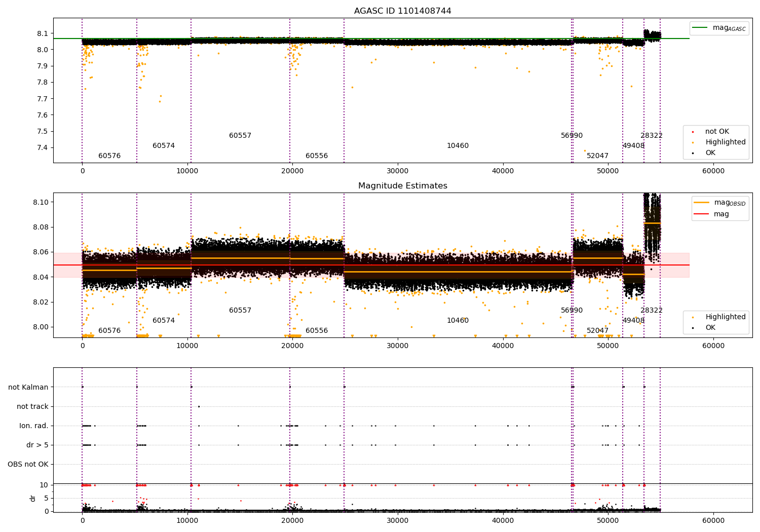Click obsid label 60557 in Magnitude Estimates plot
Image resolution: width=760 pixels, height=532 pixels.
click(x=240, y=311)
